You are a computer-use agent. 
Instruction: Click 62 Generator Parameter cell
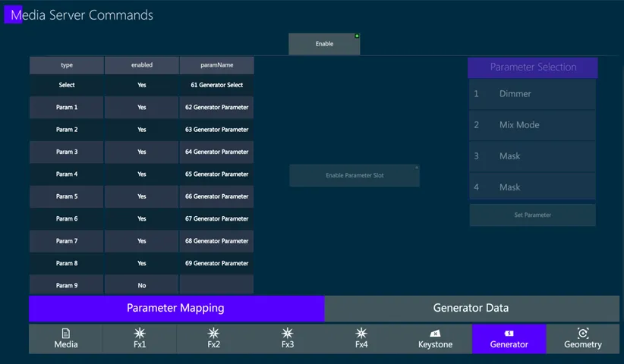coord(217,107)
